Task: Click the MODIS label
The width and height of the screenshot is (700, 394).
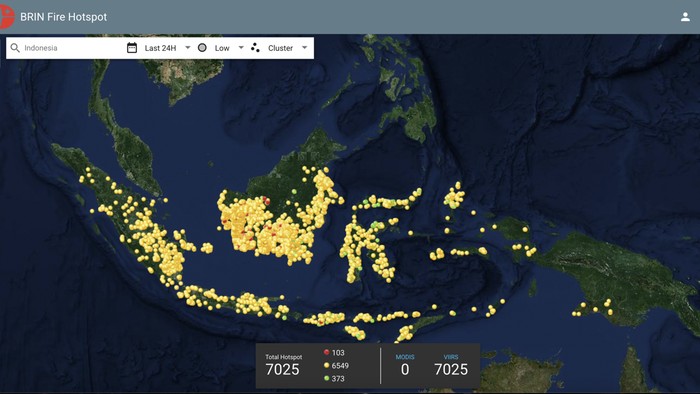Action: [405, 357]
